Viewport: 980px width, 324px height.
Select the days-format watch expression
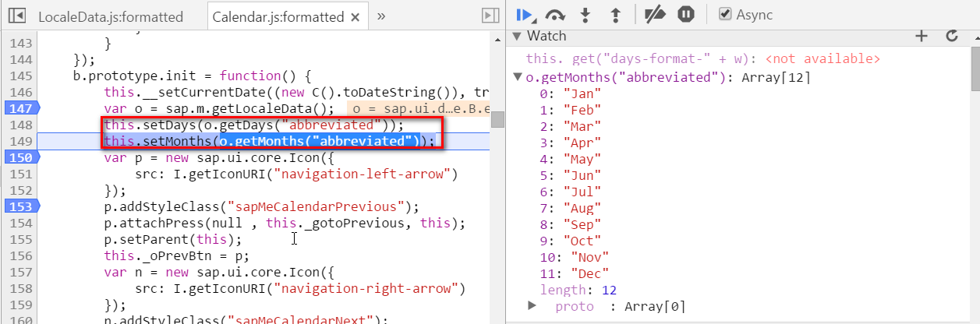click(x=703, y=58)
